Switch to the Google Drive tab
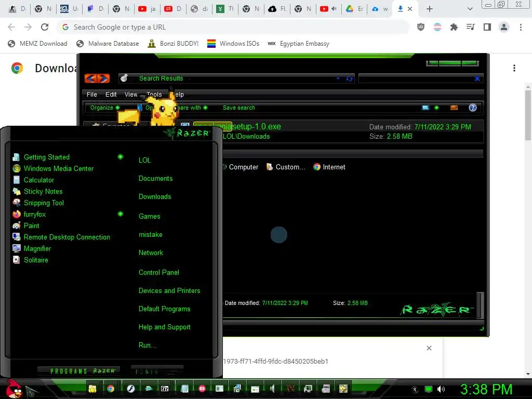Viewport: 532px width, 399px height. coord(354,9)
